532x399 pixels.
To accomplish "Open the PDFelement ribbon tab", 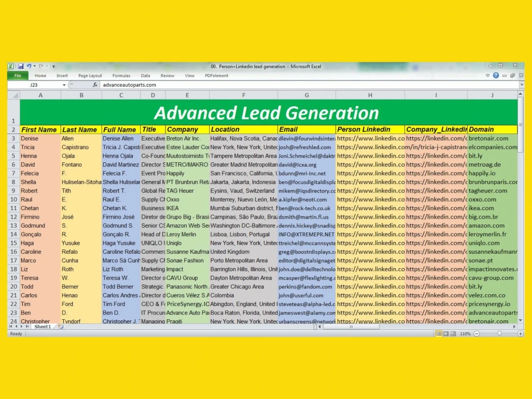I will click(x=217, y=76).
